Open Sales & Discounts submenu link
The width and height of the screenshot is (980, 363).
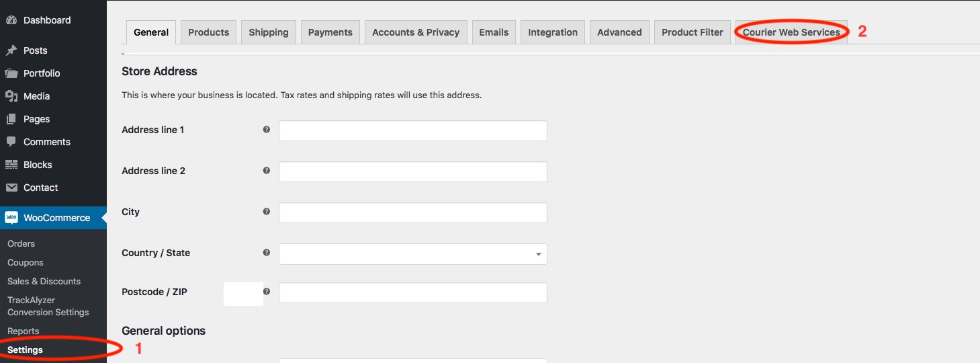(x=44, y=281)
